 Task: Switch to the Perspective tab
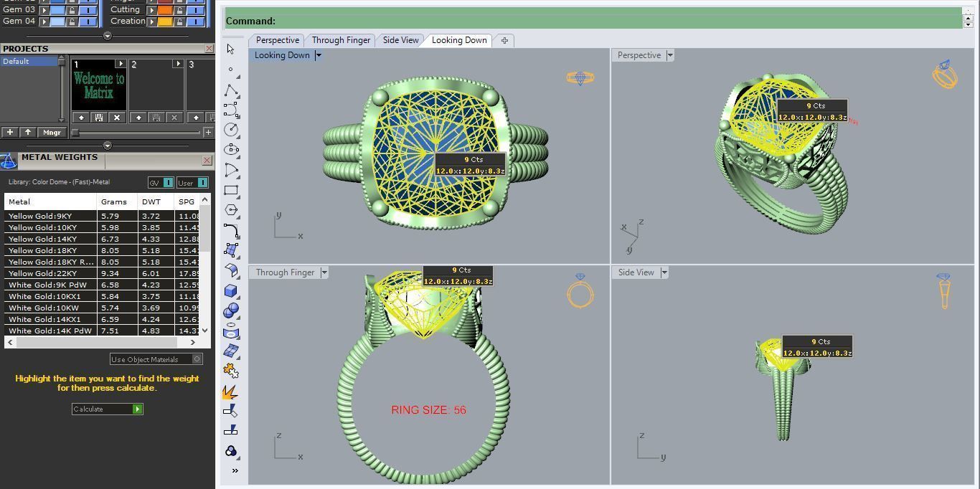(278, 40)
